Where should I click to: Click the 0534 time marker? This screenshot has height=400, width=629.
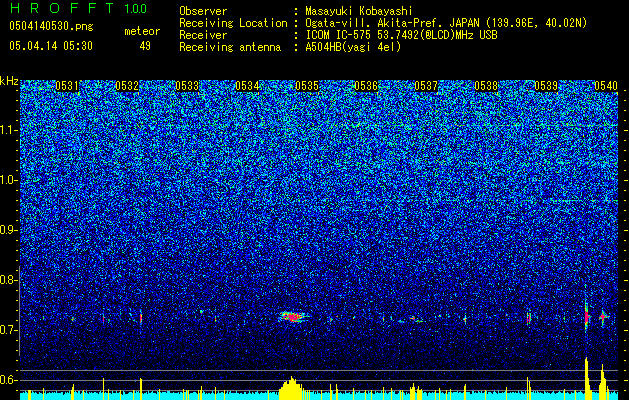pyautogui.click(x=247, y=86)
